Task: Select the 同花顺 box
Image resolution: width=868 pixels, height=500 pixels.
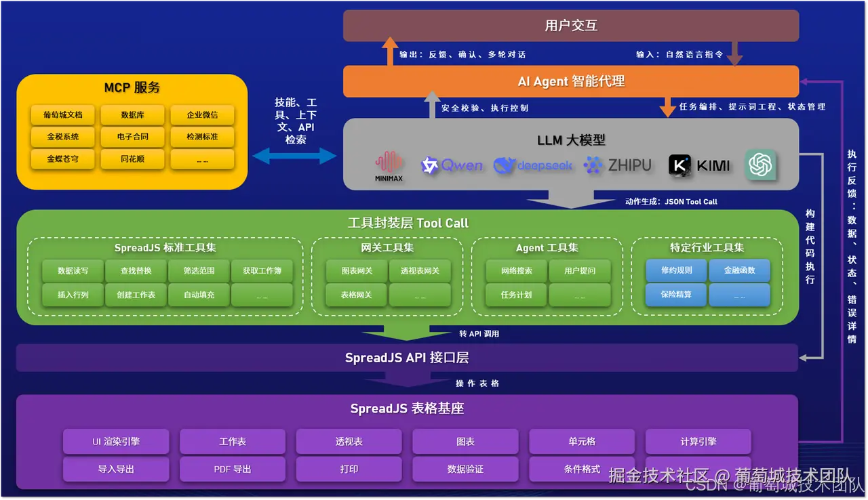Action: tap(133, 159)
